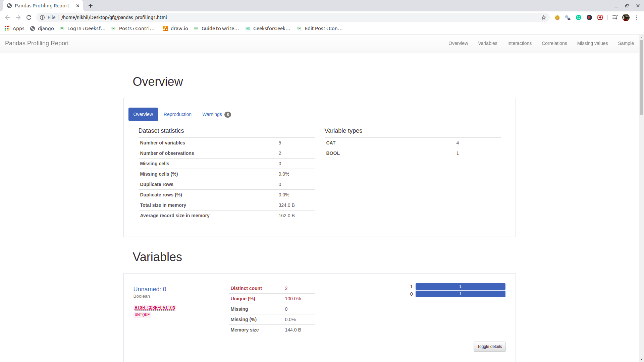This screenshot has width=644, height=362.
Task: Toggle the Boolean variable visibility
Action: coord(489,346)
